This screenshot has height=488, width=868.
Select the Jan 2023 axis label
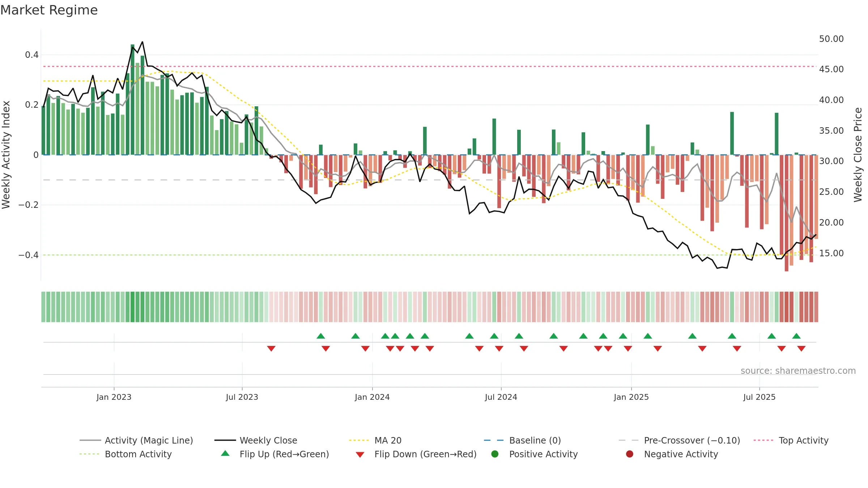114,397
